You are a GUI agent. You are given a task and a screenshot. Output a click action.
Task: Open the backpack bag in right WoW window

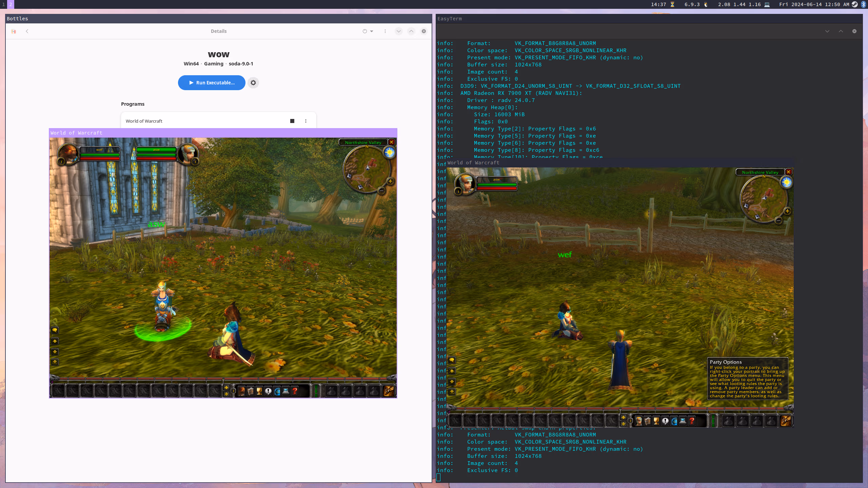tap(786, 421)
